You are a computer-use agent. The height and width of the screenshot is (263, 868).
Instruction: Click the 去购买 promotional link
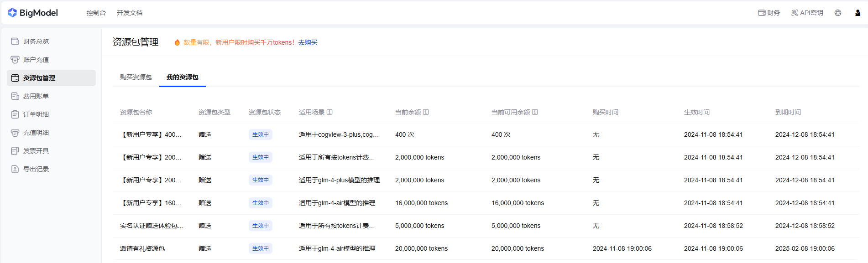(308, 42)
